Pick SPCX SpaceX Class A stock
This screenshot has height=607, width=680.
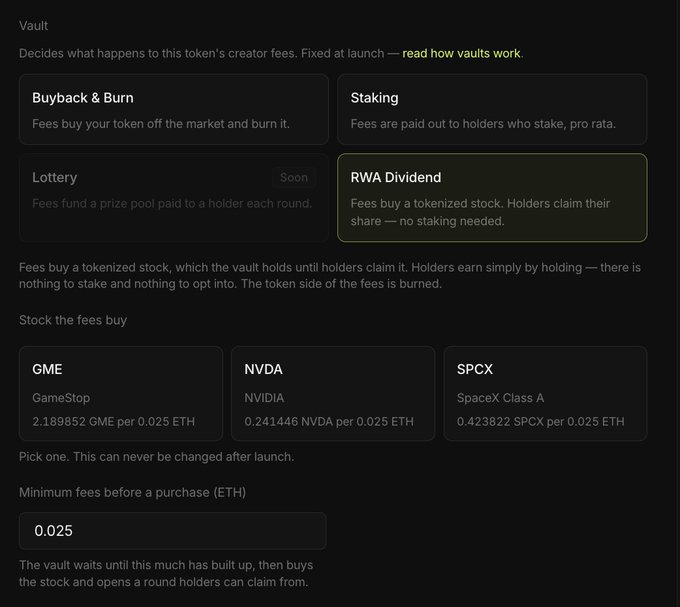[x=546, y=394]
